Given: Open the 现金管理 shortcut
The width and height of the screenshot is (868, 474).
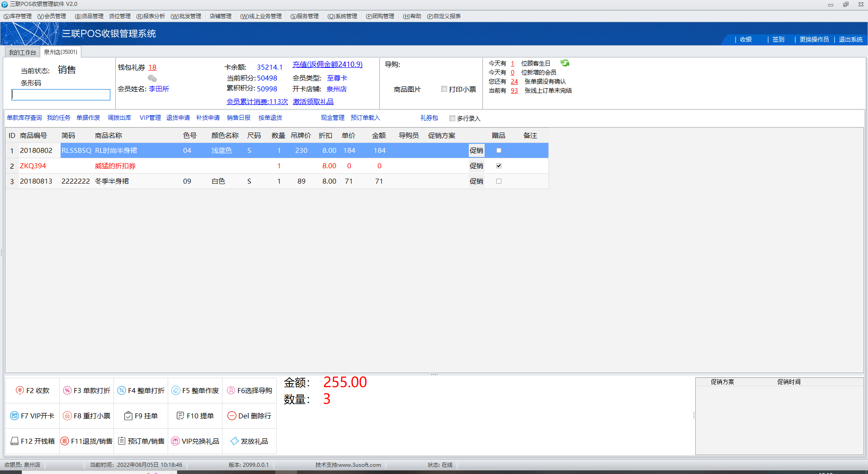Looking at the screenshot, I should [333, 118].
